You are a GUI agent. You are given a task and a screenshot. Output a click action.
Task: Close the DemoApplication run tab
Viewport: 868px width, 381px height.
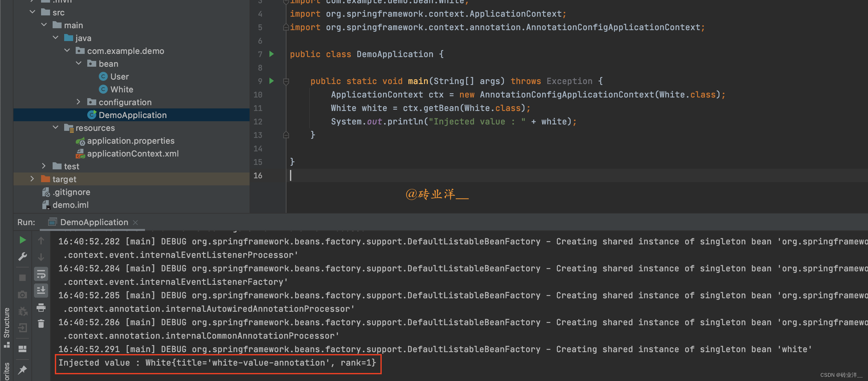(x=135, y=222)
